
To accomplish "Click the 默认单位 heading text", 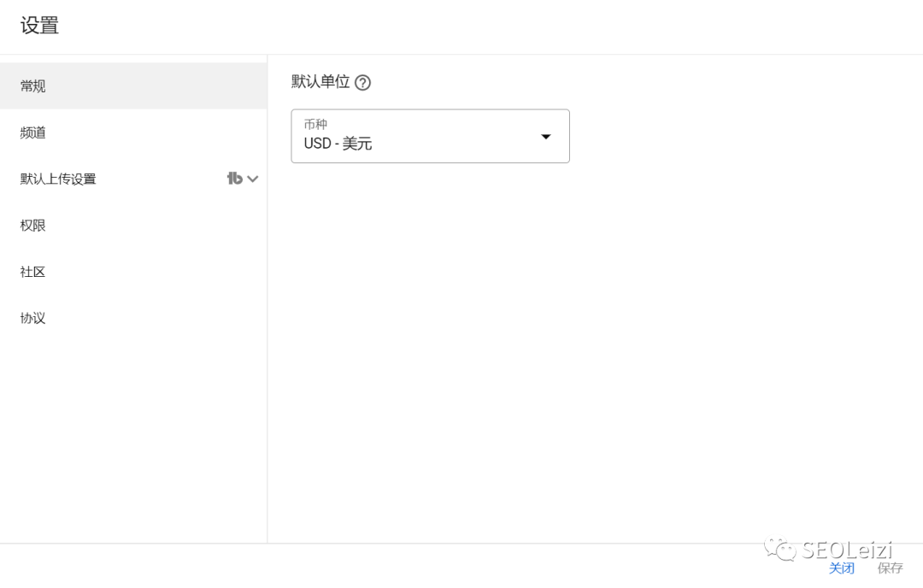I will coord(320,82).
